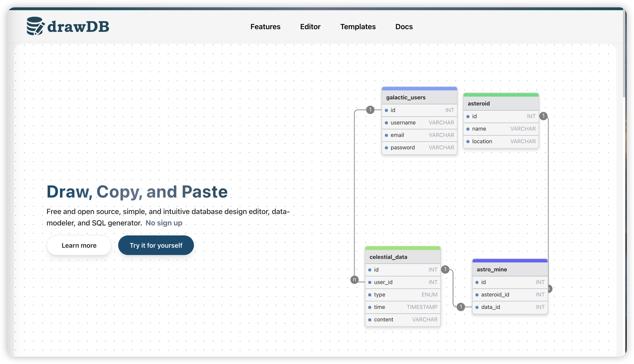Screen dimensions: 634x364
Task: Click the drawDB database logo icon
Action: pos(35,26)
